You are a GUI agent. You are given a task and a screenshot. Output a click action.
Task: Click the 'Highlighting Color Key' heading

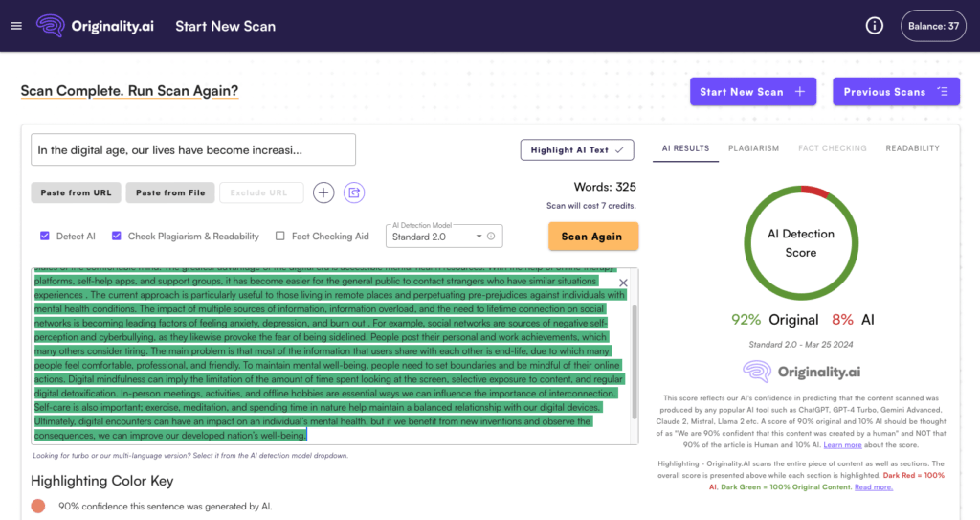(x=101, y=481)
